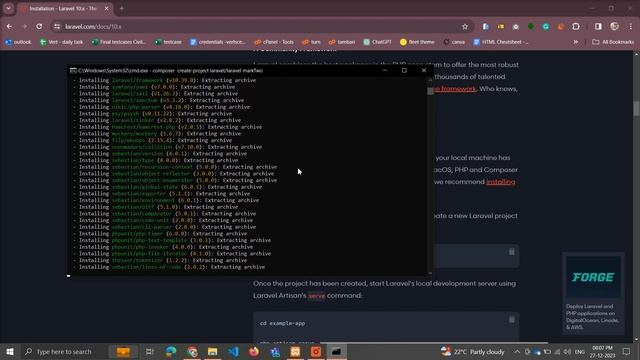
Task: Copy the cd example-app code block
Action: (511, 320)
